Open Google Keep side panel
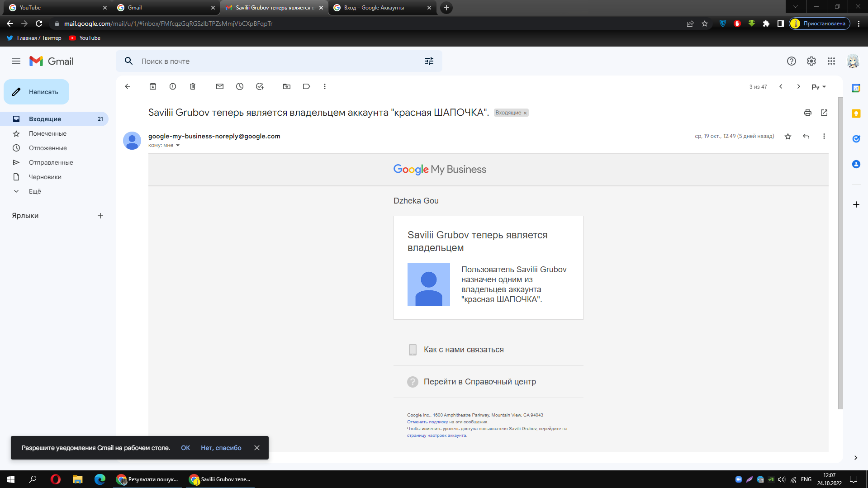The height and width of the screenshot is (488, 868). pyautogui.click(x=856, y=114)
